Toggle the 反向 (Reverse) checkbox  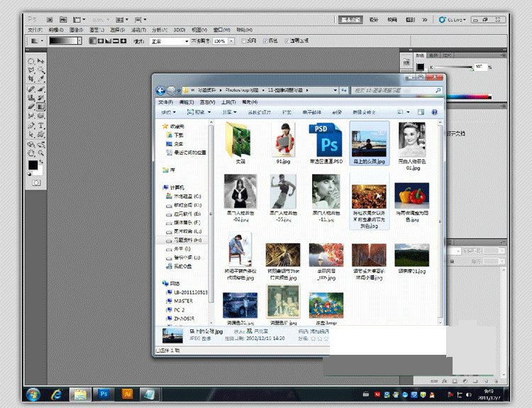(243, 42)
